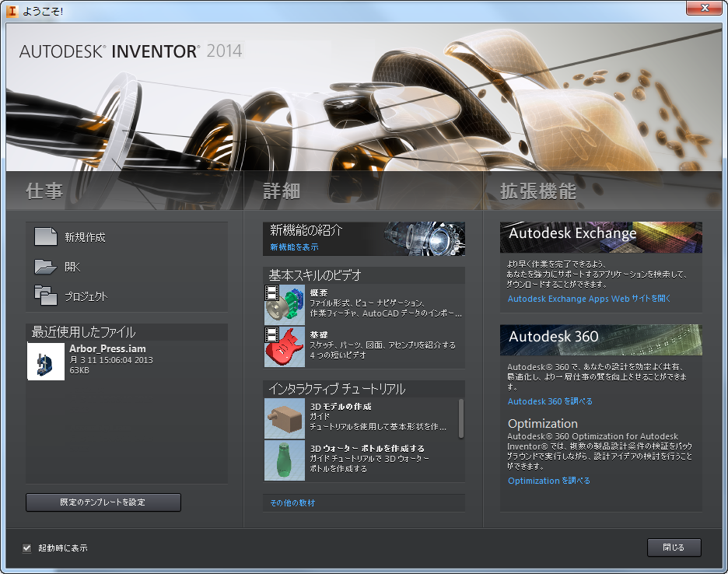728x574 pixels.
Task: Click 既定のテンプレートを設定 button
Action: point(103,502)
